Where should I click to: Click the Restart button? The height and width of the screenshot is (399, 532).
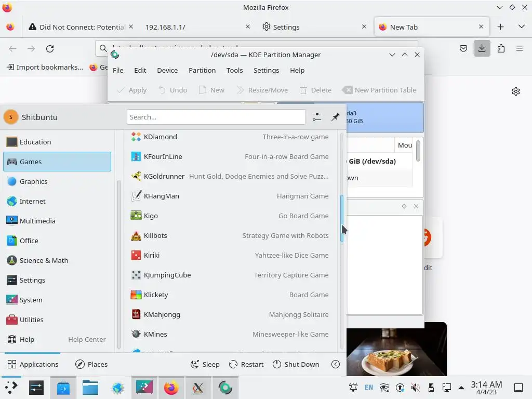click(246, 364)
